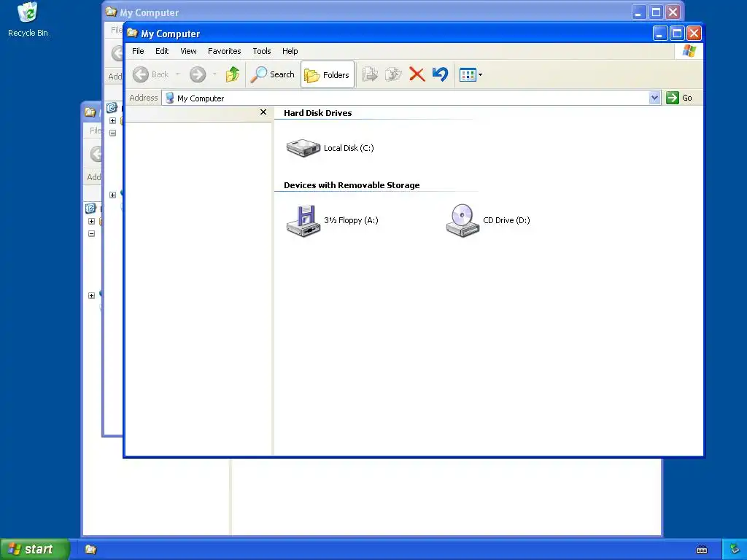Expand the lower plus node in middle window's tree

(113, 195)
